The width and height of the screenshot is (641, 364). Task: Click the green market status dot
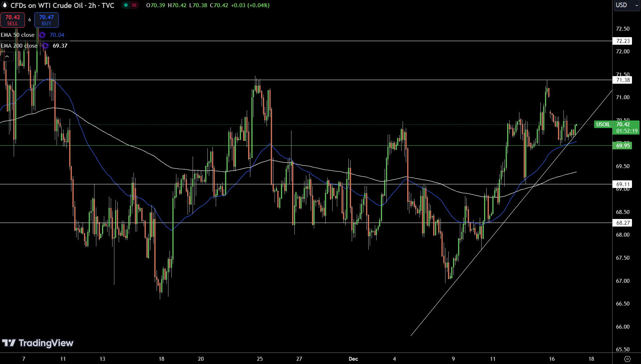(126, 5)
